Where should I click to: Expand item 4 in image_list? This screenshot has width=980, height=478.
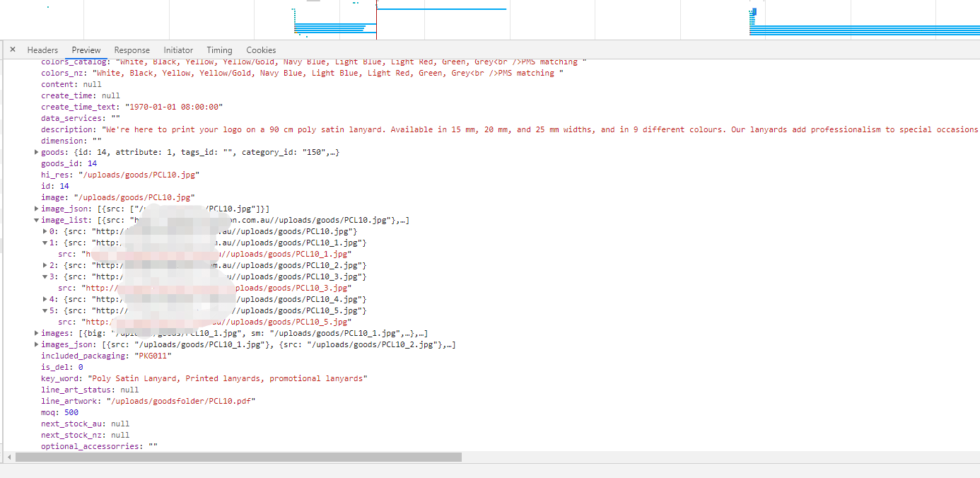click(x=45, y=298)
